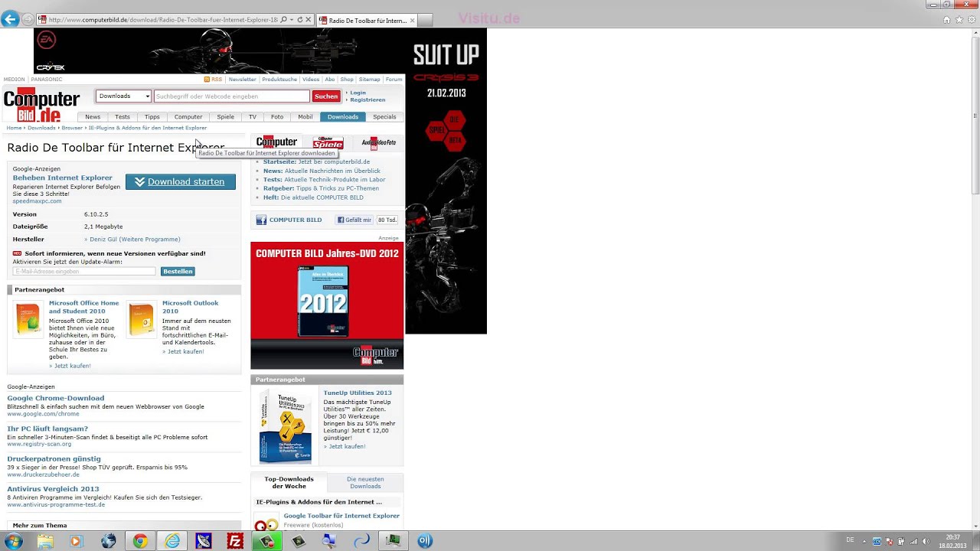Viewport: 980px width, 551px height.
Task: Open Favorites with the star icon
Action: (959, 20)
